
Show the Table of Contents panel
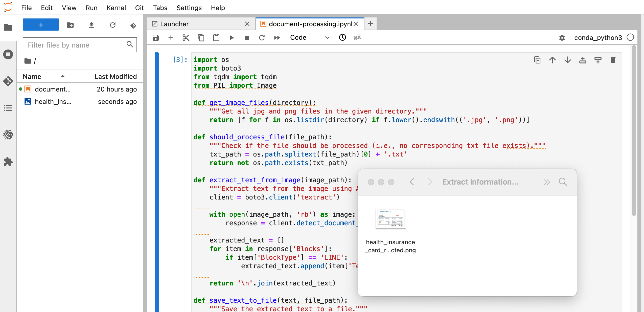click(x=8, y=108)
